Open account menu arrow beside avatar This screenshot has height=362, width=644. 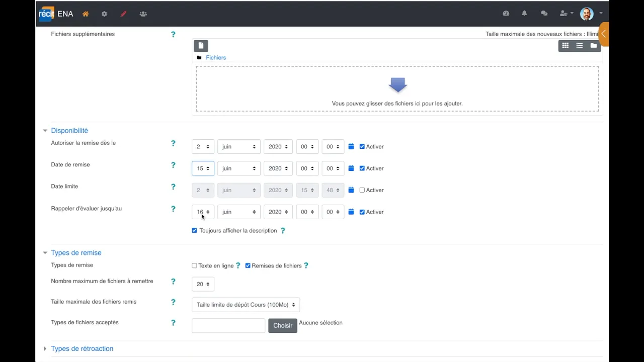point(601,14)
